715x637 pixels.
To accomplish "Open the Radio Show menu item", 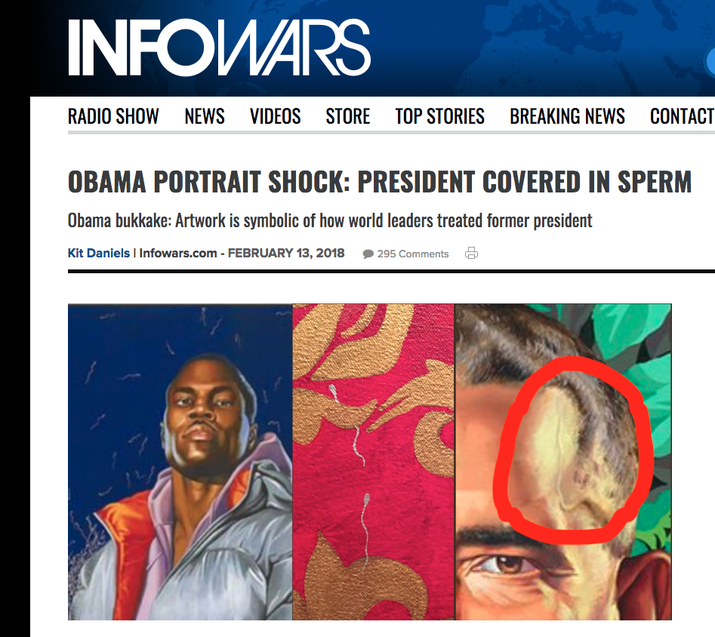I will click(x=113, y=116).
